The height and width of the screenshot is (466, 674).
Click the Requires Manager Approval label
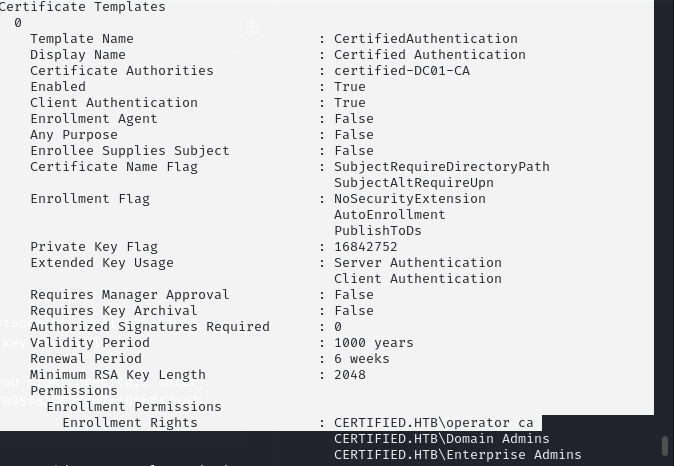click(129, 295)
